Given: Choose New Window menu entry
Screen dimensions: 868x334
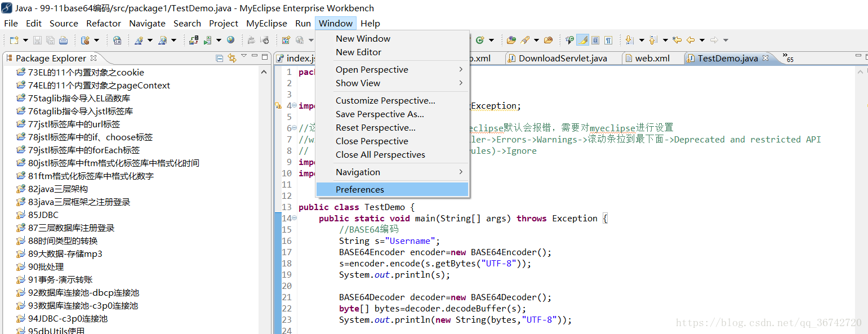Looking at the screenshot, I should click(392, 38).
